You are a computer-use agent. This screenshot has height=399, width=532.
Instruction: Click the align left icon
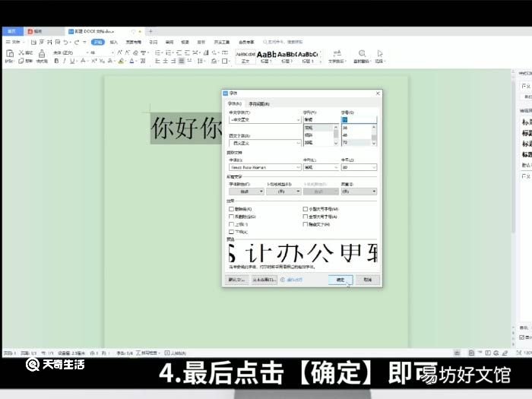[157, 61]
